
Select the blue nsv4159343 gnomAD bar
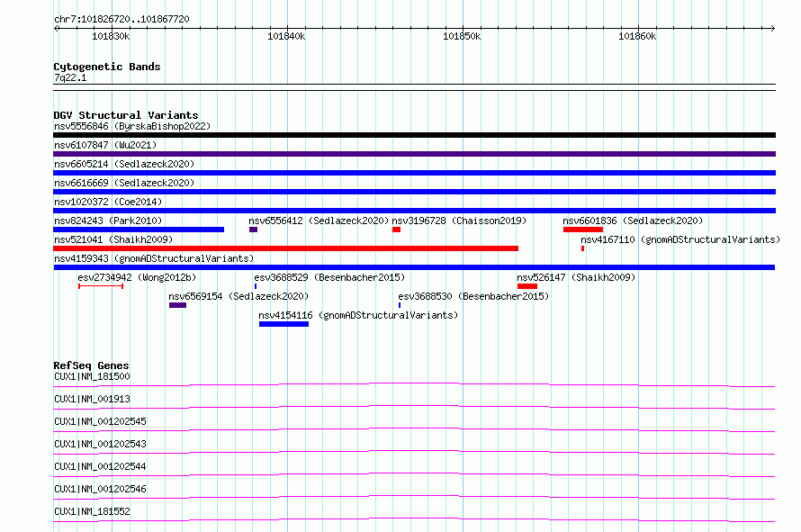point(414,267)
